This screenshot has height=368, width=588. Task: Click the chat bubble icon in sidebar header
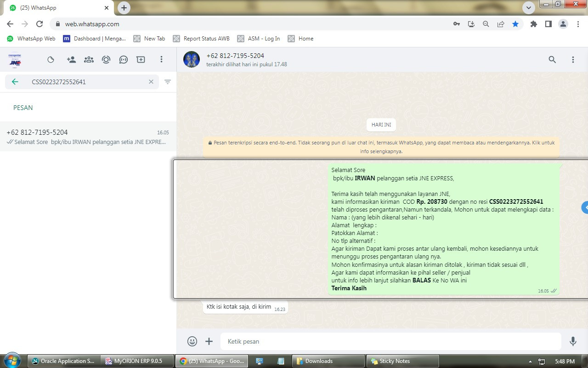click(x=123, y=59)
